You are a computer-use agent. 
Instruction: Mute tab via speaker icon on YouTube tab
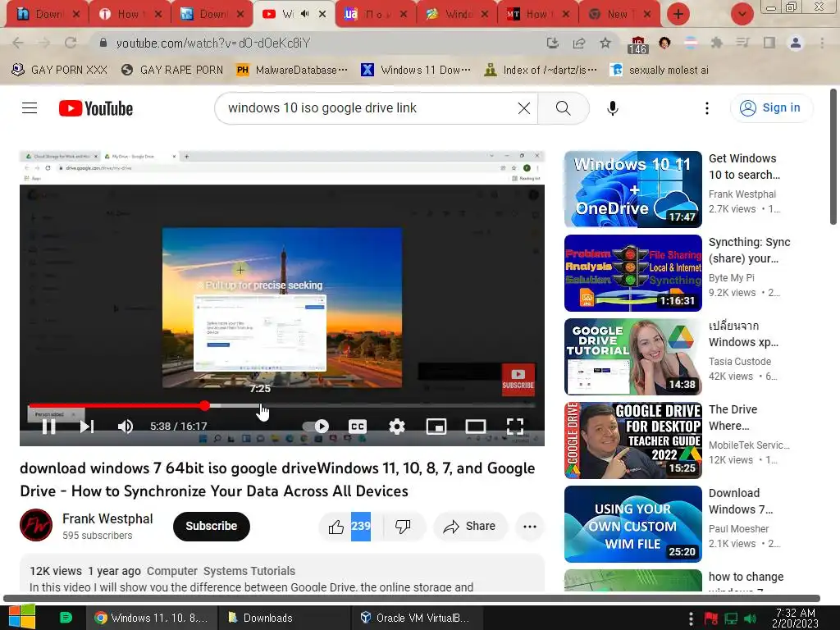pos(305,14)
